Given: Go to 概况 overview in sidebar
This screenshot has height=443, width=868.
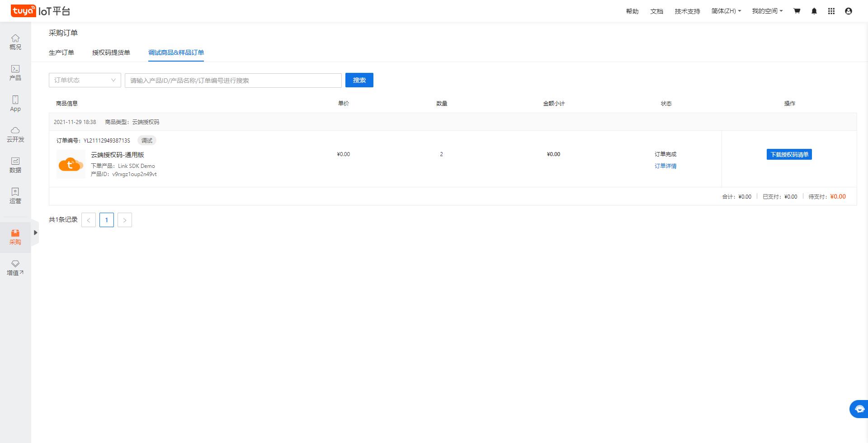Looking at the screenshot, I should (15, 42).
